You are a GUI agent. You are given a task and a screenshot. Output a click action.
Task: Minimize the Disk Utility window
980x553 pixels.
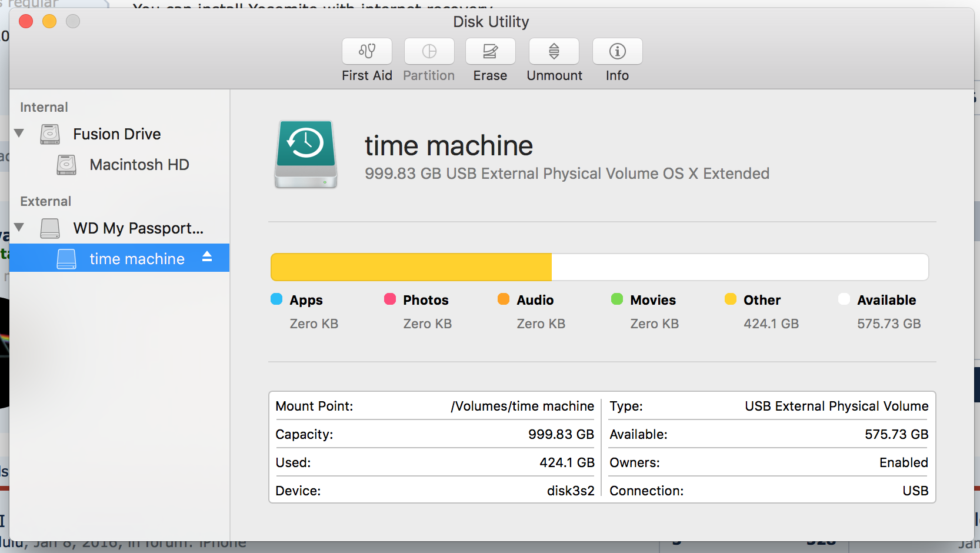[x=49, y=22]
